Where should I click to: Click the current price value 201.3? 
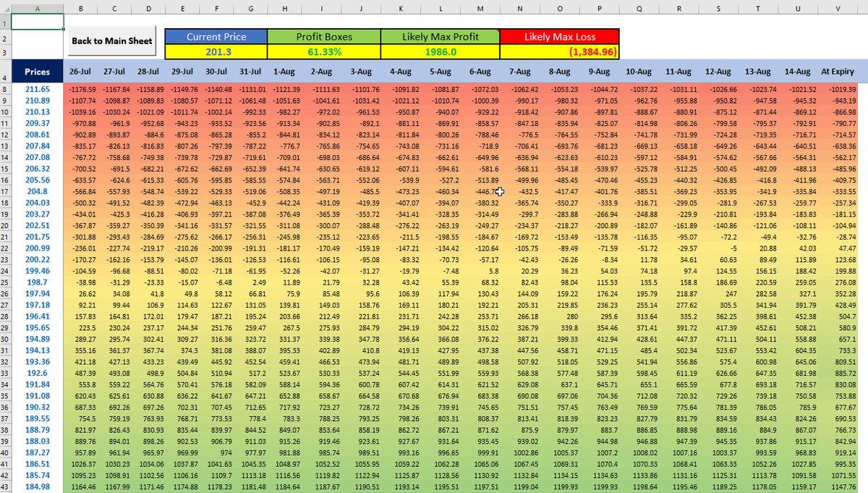point(216,52)
